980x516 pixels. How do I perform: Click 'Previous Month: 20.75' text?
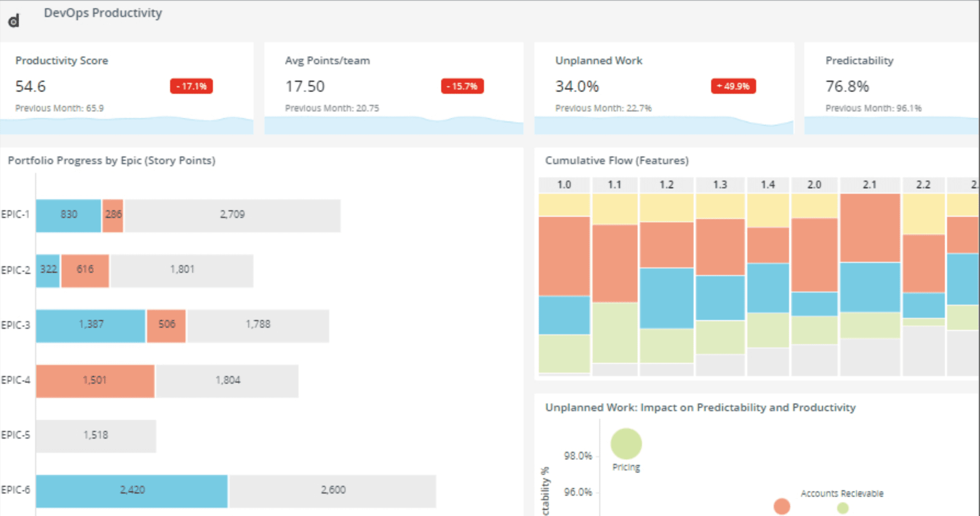click(332, 108)
